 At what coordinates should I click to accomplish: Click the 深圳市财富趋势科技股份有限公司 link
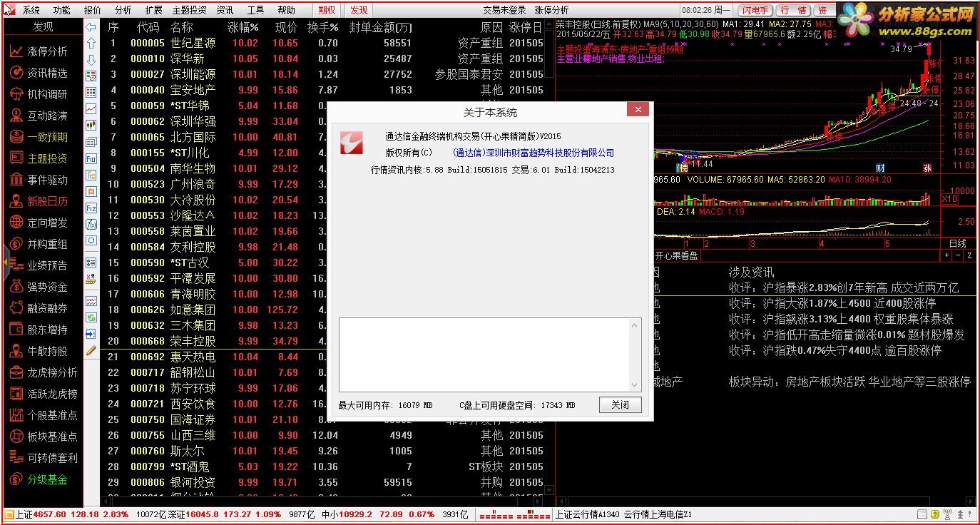[534, 153]
